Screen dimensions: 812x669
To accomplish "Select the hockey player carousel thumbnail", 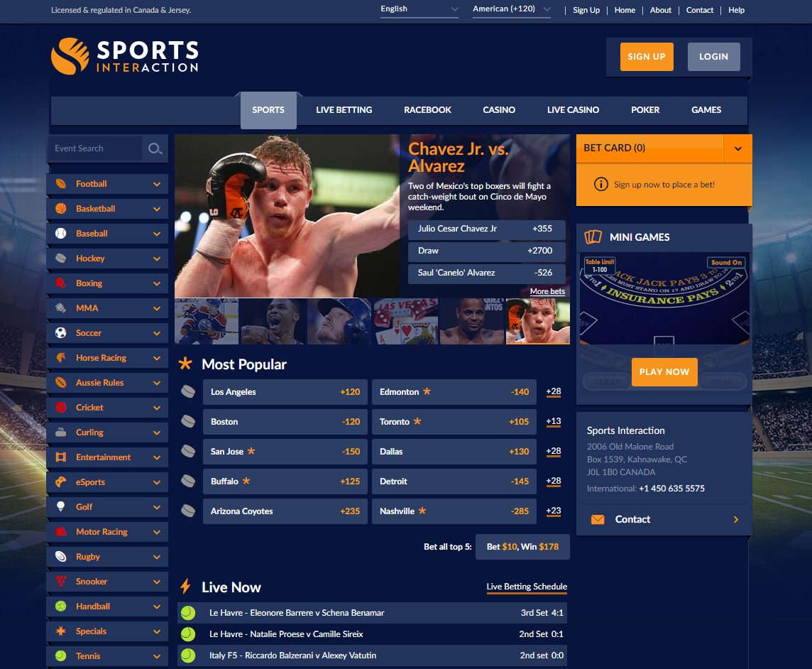I will (206, 321).
